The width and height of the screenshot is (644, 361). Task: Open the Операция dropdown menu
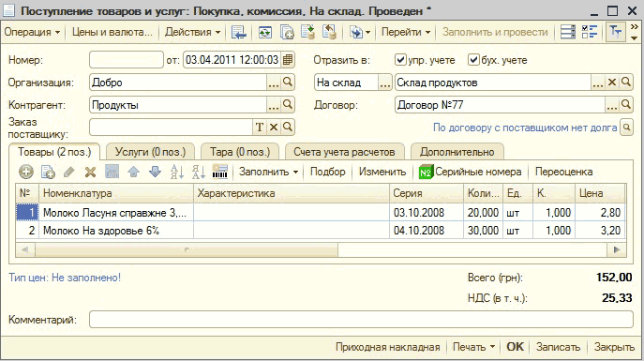pos(32,32)
